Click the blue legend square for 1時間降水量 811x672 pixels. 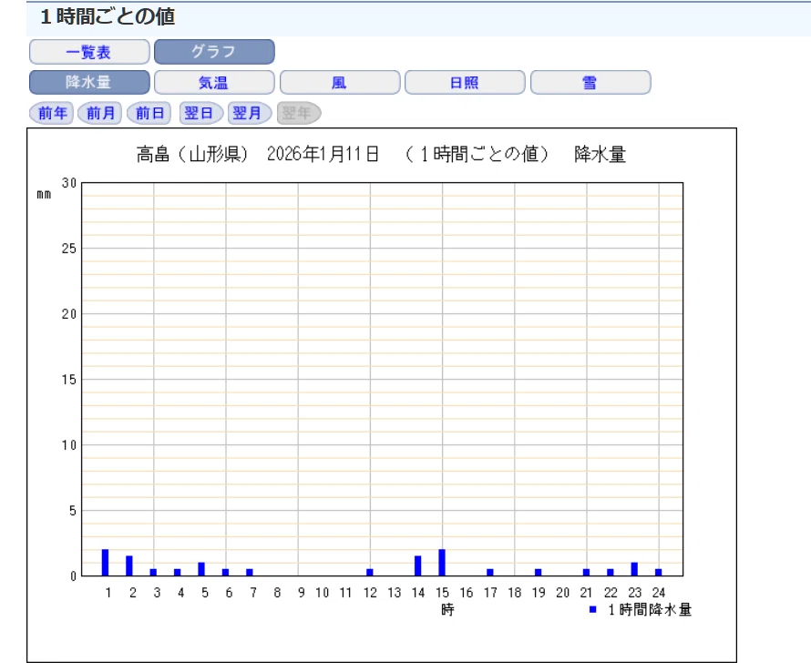tap(592, 609)
